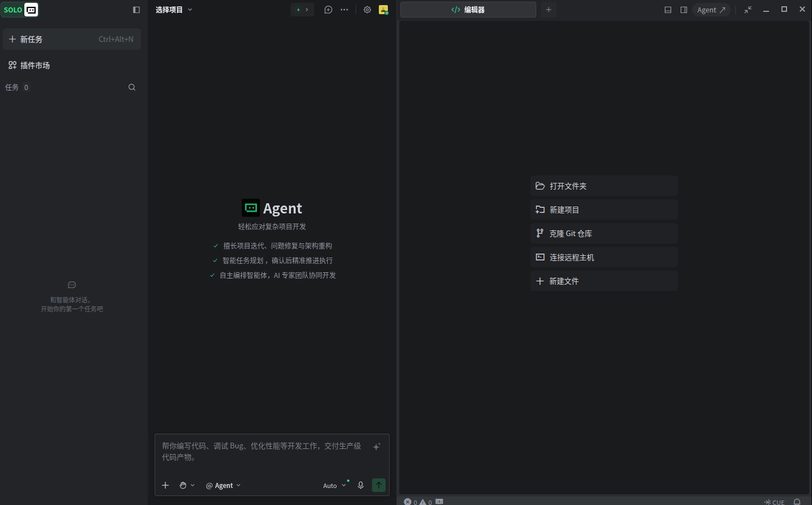The image size is (812, 505).
Task: Expand the 选择项目 project selector
Action: click(174, 10)
